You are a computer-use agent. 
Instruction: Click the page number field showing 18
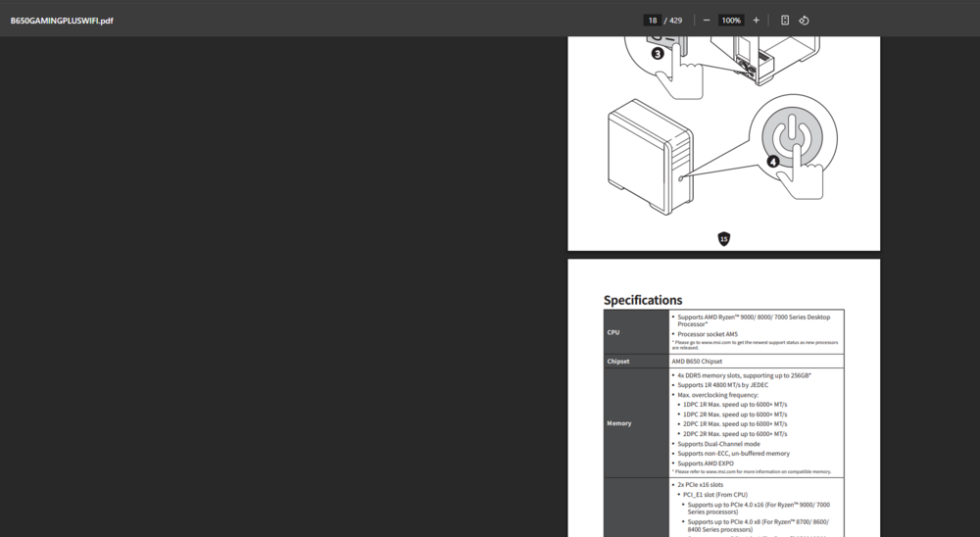point(653,21)
